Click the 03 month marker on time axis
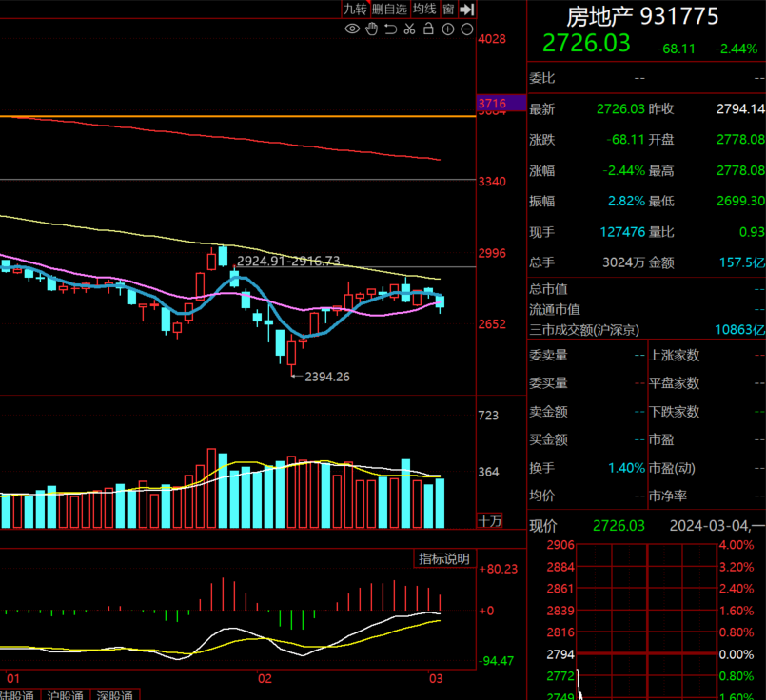Screen dimensions: 766x700 tap(435, 678)
